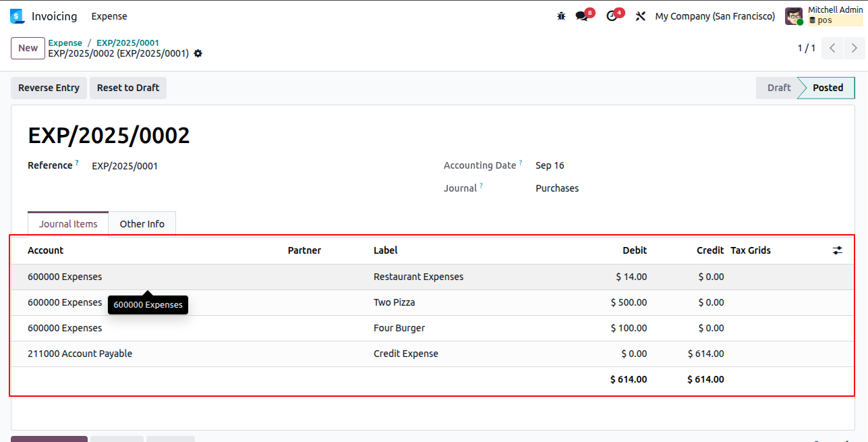Select the Two Pizza label cell

(x=395, y=302)
